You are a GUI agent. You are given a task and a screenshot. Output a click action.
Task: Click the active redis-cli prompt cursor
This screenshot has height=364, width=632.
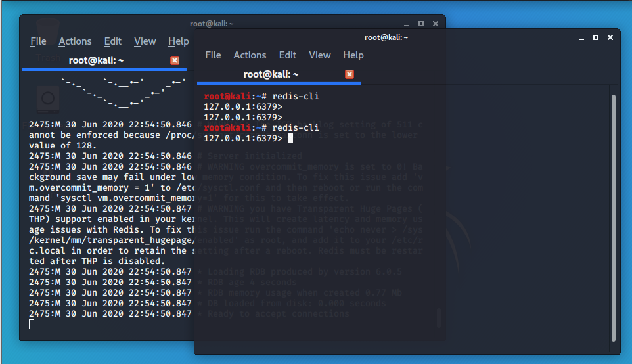click(x=290, y=138)
